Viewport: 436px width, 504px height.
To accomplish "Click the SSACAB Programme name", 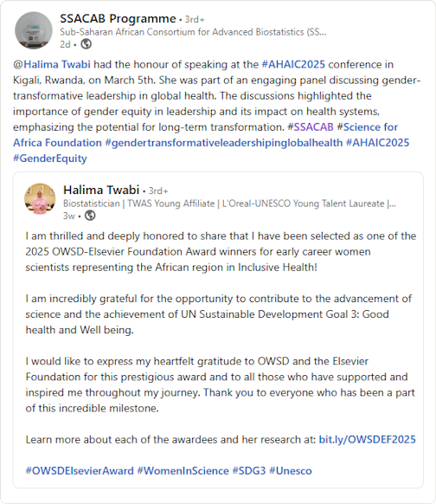I will pyautogui.click(x=118, y=19).
